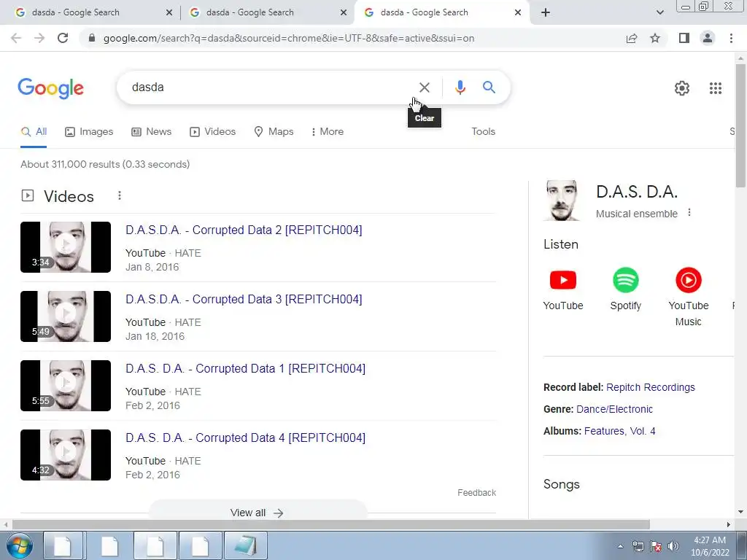Click the Feedback link under videos

pos(476,493)
